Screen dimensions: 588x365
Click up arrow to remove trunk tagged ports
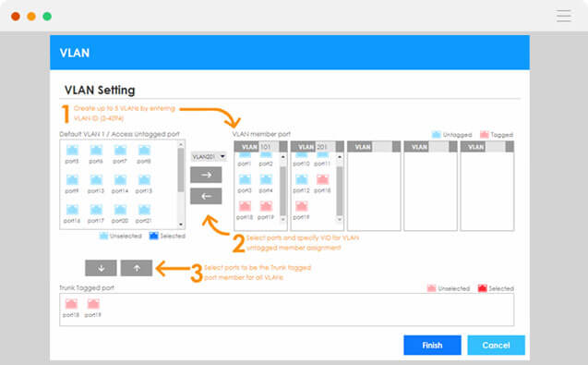tap(137, 268)
